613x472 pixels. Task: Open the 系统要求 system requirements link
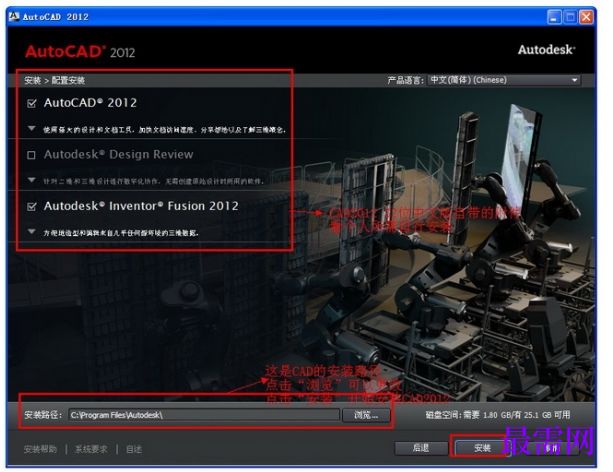pyautogui.click(x=91, y=449)
